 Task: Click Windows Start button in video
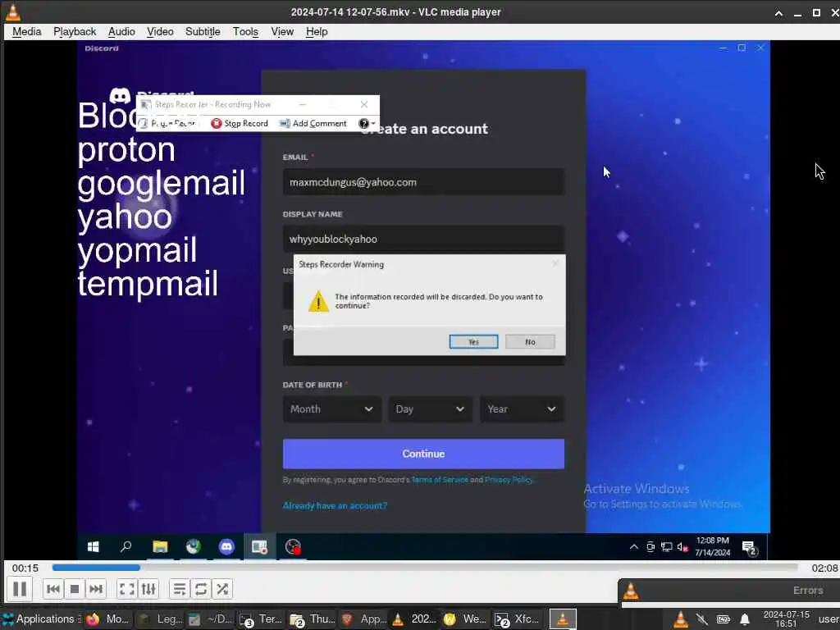94,546
